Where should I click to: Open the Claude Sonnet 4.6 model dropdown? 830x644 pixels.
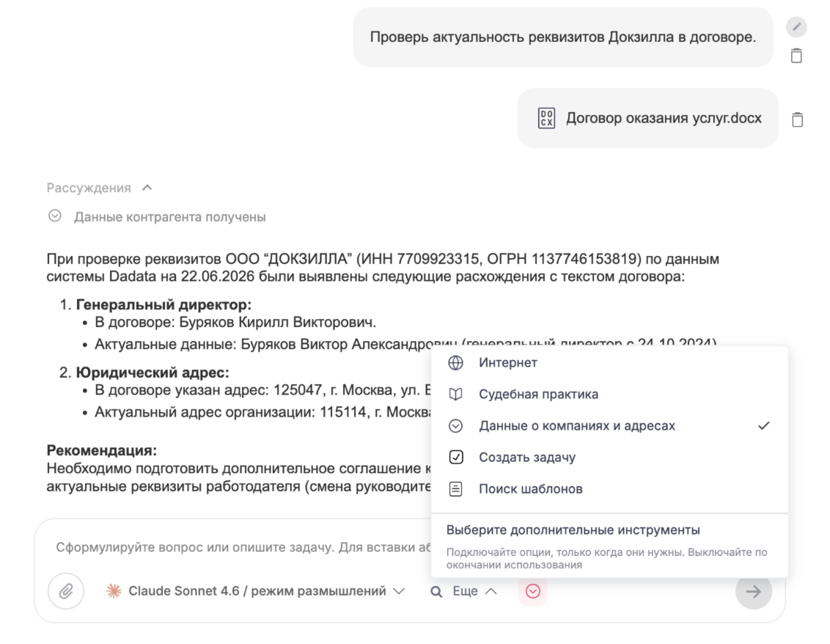coord(256,591)
